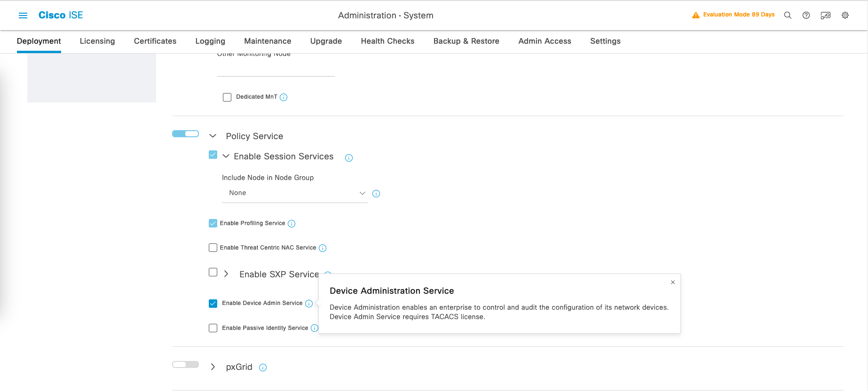Click info icon next to pxGrid
This screenshot has width=868, height=391.
263,368
